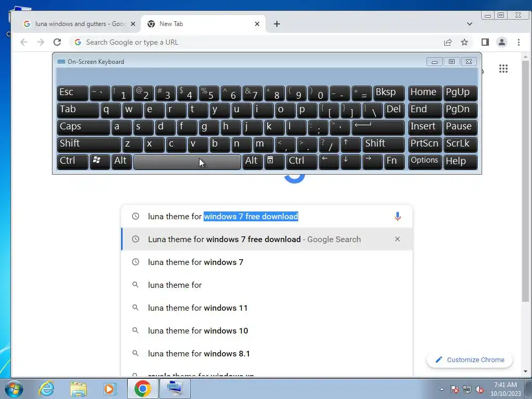Open Windows Media Player from taskbar
The width and height of the screenshot is (532, 399).
[110, 389]
